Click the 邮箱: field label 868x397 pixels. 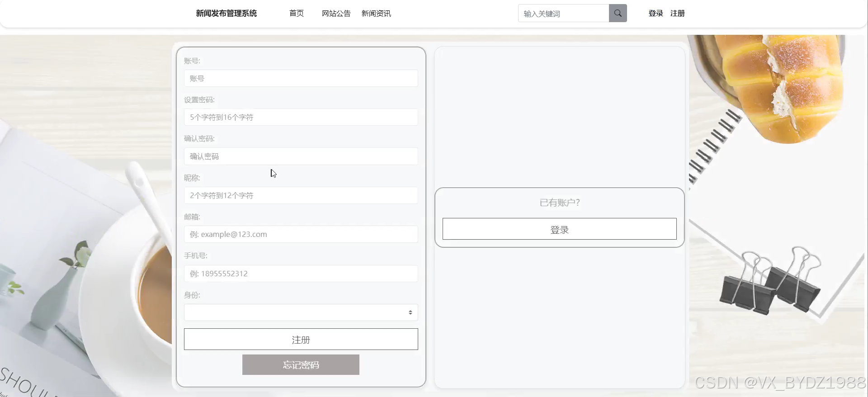pyautogui.click(x=192, y=217)
